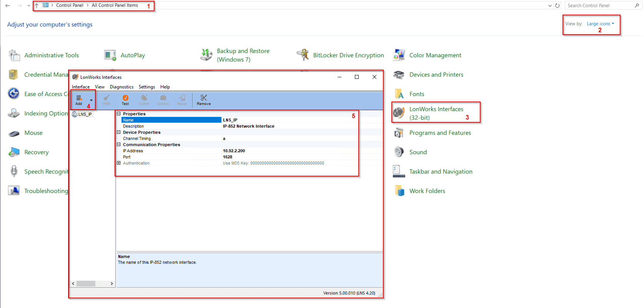Open Devices and Printers

[x=436, y=75]
